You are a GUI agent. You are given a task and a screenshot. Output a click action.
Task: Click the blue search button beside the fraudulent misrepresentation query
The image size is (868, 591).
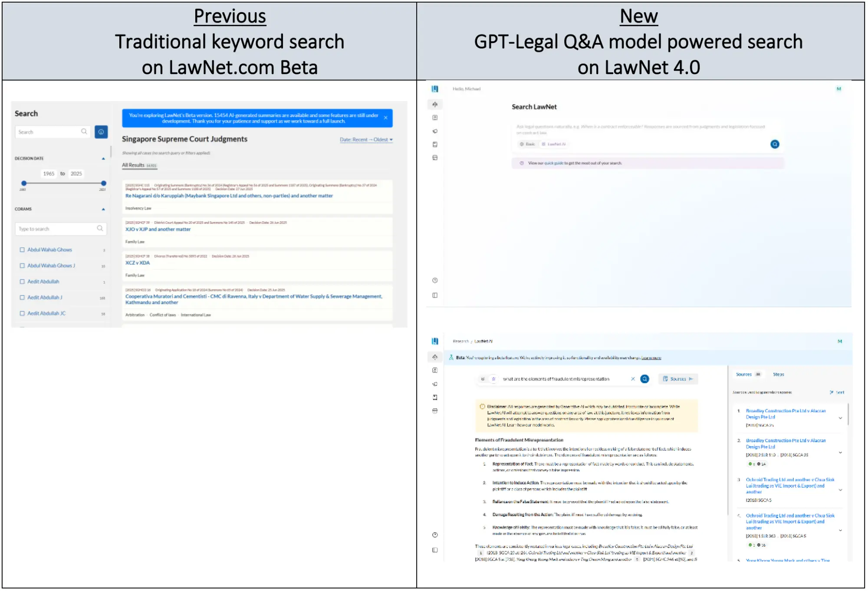tap(645, 379)
